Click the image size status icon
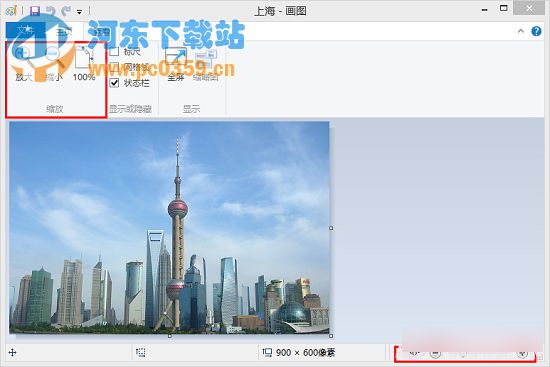 click(x=267, y=352)
